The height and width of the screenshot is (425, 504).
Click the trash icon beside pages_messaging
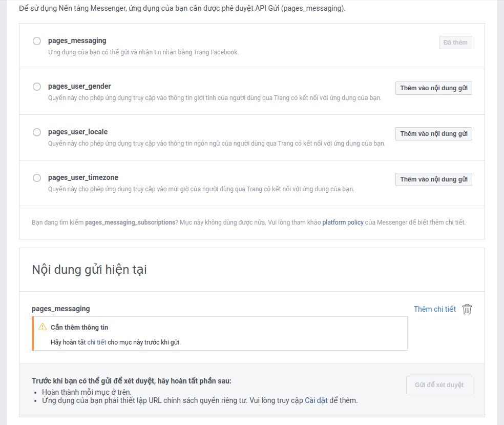[467, 309]
